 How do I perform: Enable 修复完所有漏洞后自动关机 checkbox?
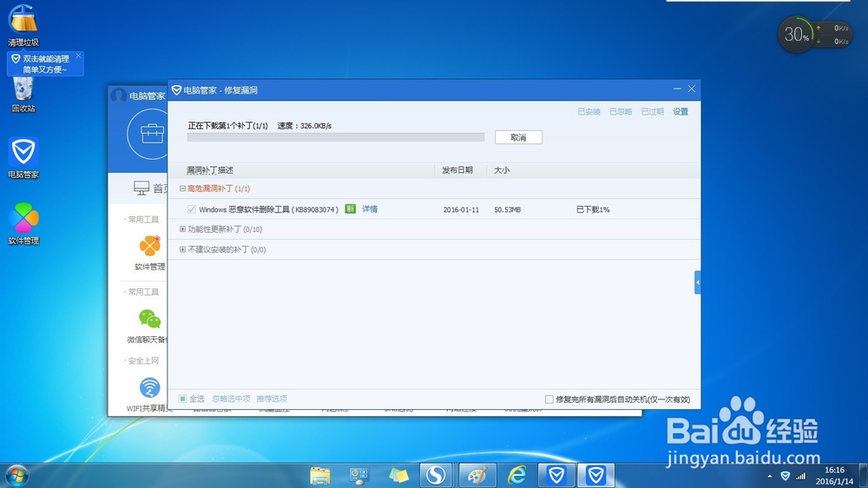pos(549,399)
